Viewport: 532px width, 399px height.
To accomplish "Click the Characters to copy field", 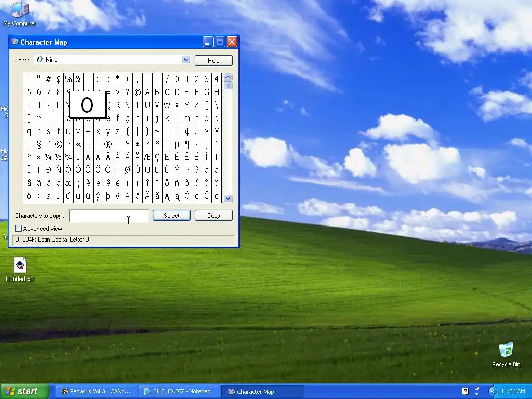I will point(109,216).
